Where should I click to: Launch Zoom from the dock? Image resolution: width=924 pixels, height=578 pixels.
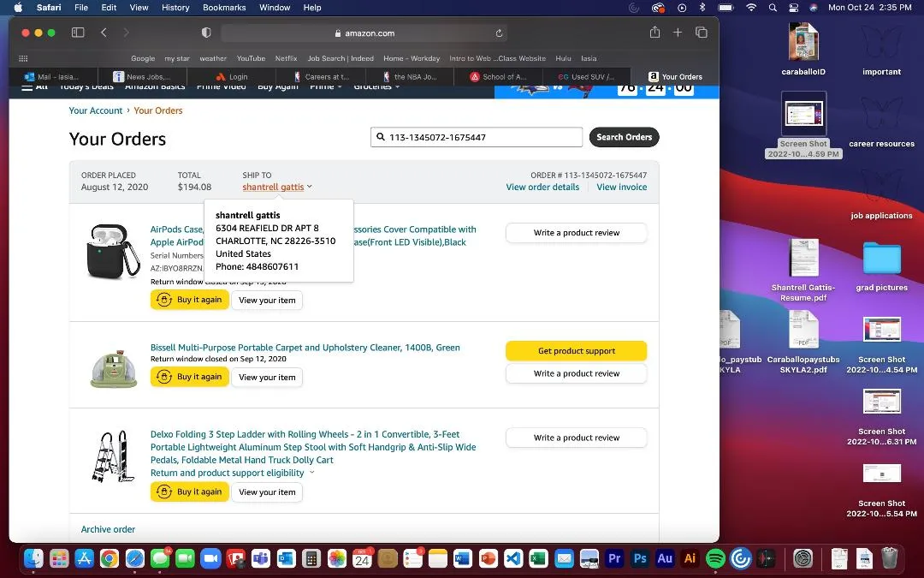tap(211, 558)
